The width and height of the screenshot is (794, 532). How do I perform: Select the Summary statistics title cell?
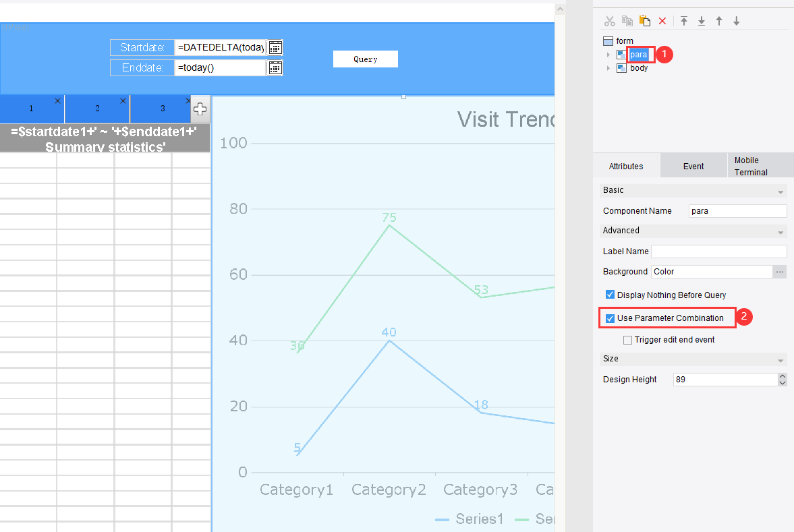coord(105,139)
